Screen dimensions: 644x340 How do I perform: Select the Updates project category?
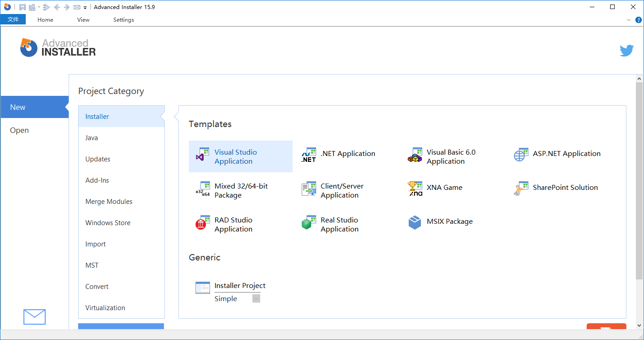(121, 159)
